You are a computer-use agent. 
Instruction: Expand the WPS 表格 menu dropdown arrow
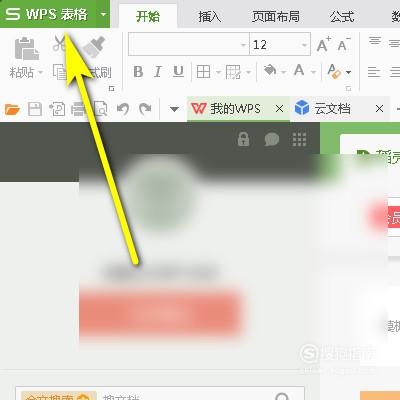103,14
